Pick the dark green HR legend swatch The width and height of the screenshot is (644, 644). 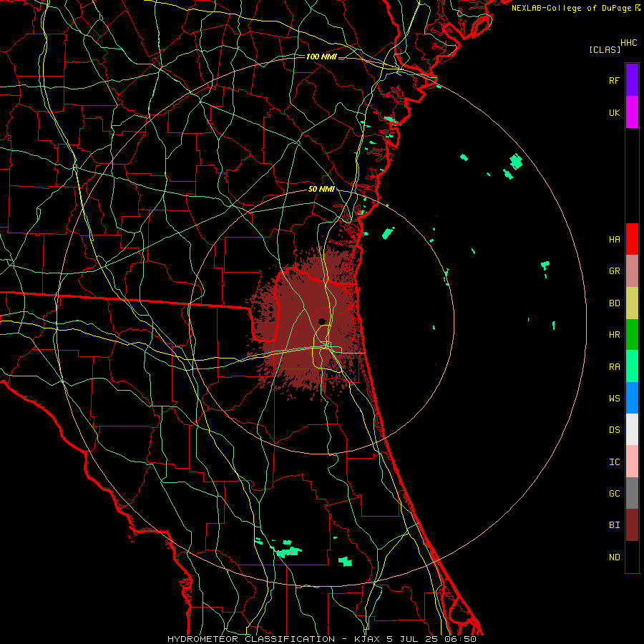(632, 334)
